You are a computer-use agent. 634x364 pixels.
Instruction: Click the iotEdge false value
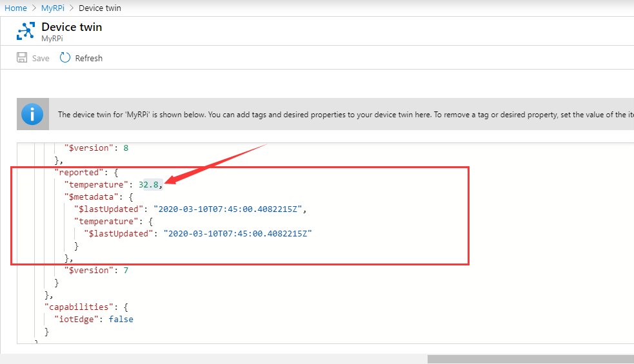[121, 319]
